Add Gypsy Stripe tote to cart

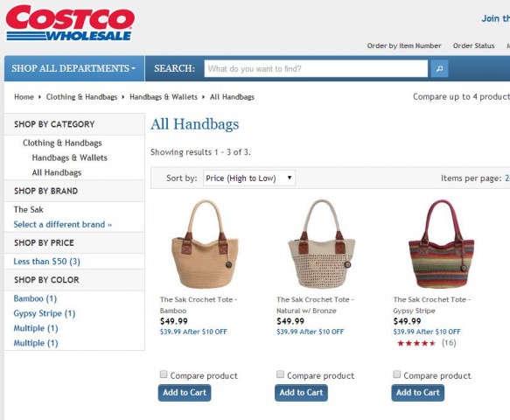click(x=417, y=393)
